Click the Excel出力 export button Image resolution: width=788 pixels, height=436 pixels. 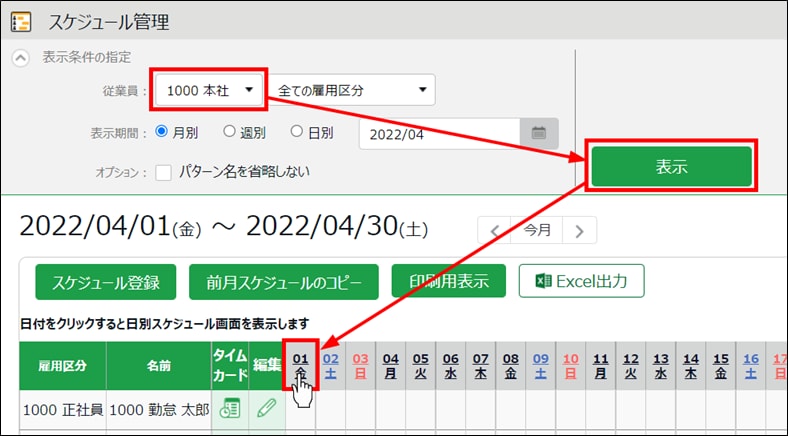pos(581,281)
